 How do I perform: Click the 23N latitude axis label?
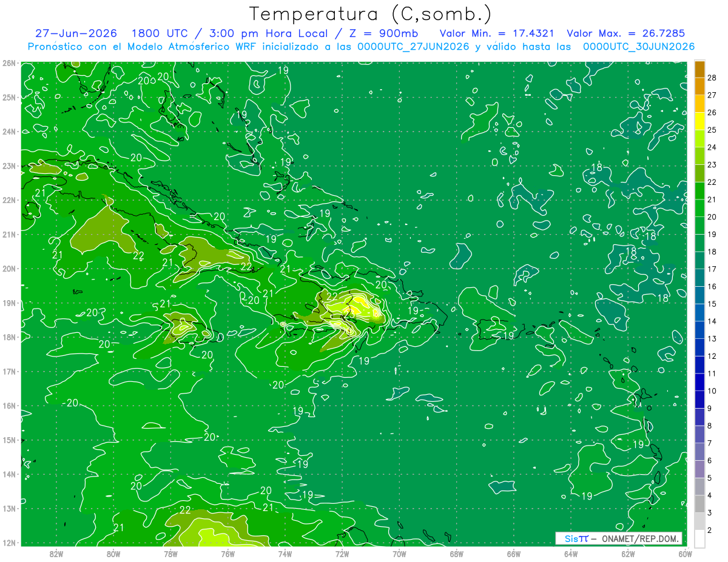[8, 166]
